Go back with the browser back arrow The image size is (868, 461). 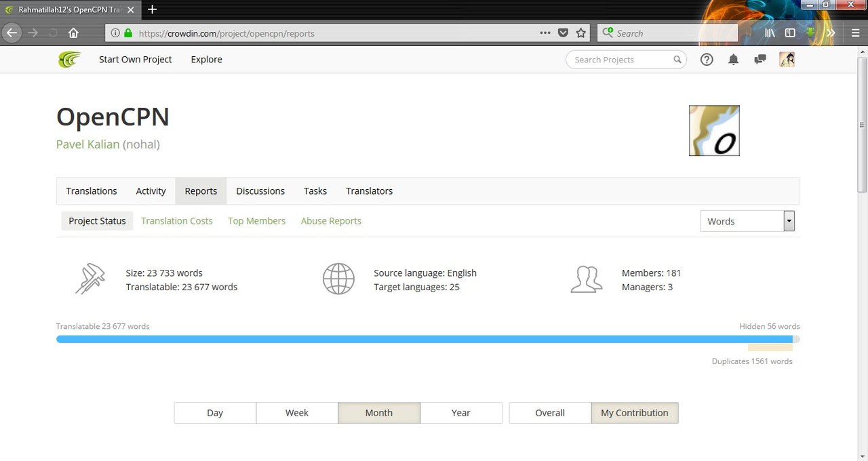(12, 33)
